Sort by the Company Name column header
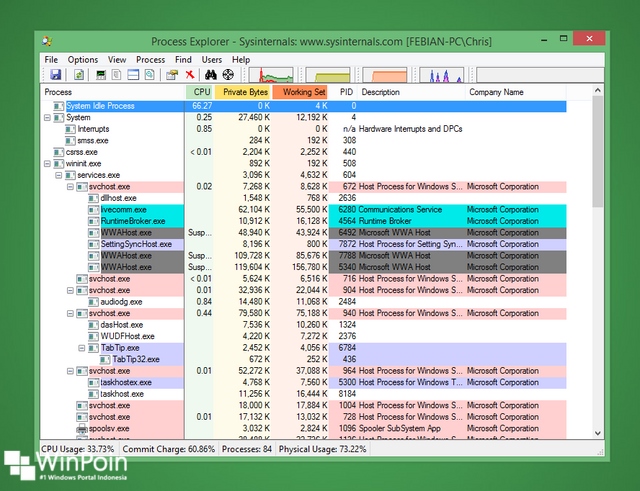Image resolution: width=640 pixels, height=491 pixels. tap(516, 92)
